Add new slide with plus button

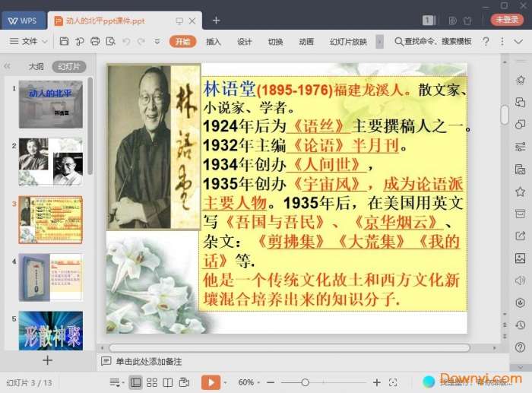pos(47,360)
